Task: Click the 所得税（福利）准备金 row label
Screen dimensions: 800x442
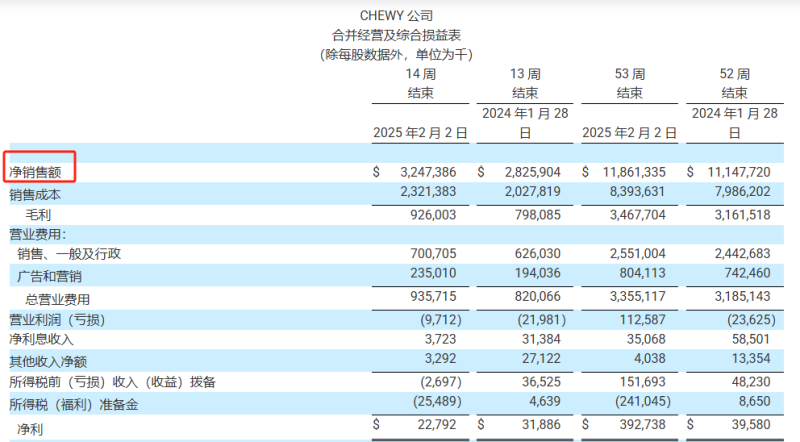Action: (76, 402)
